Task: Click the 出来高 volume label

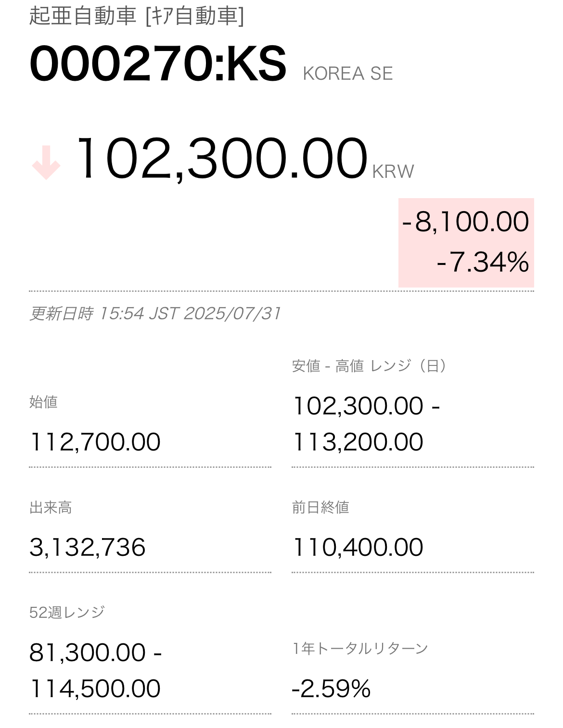Action: click(x=51, y=507)
